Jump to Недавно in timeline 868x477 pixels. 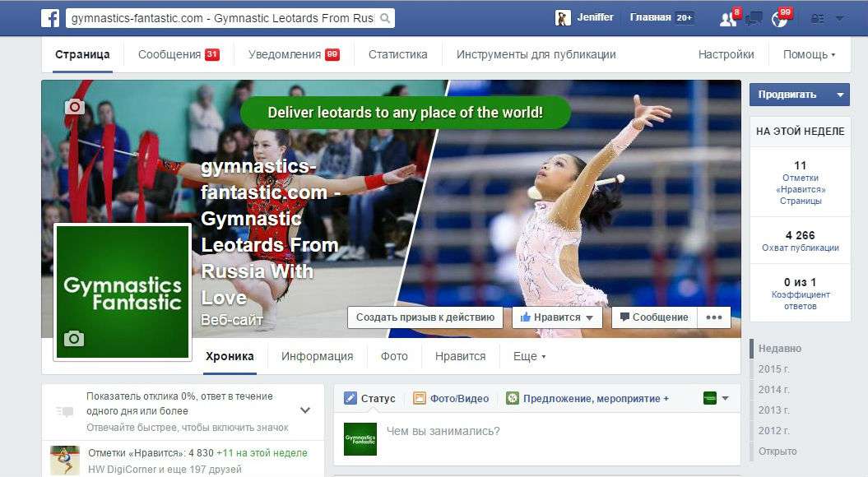[779, 349]
